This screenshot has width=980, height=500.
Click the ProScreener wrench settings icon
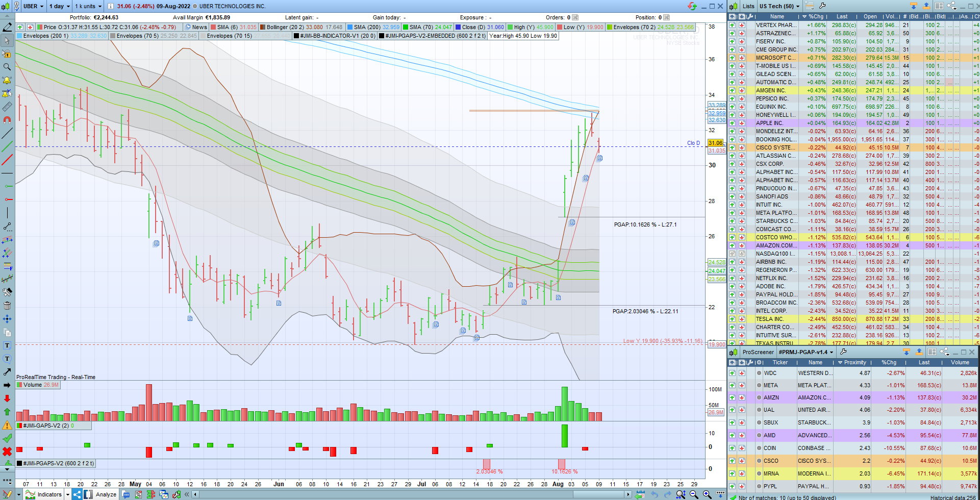(x=843, y=352)
